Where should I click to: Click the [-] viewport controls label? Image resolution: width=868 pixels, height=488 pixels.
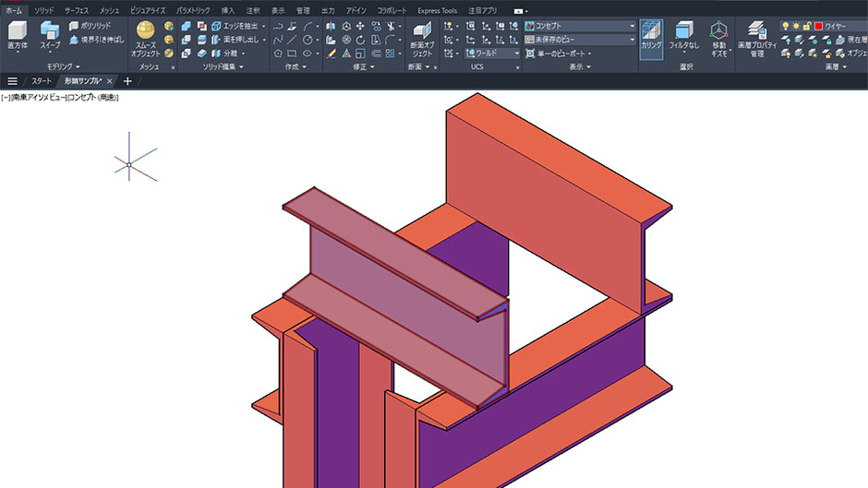click(5, 98)
